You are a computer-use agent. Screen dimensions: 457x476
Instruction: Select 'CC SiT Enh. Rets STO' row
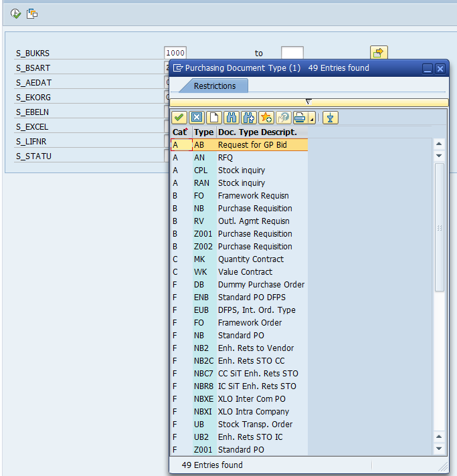(240, 374)
